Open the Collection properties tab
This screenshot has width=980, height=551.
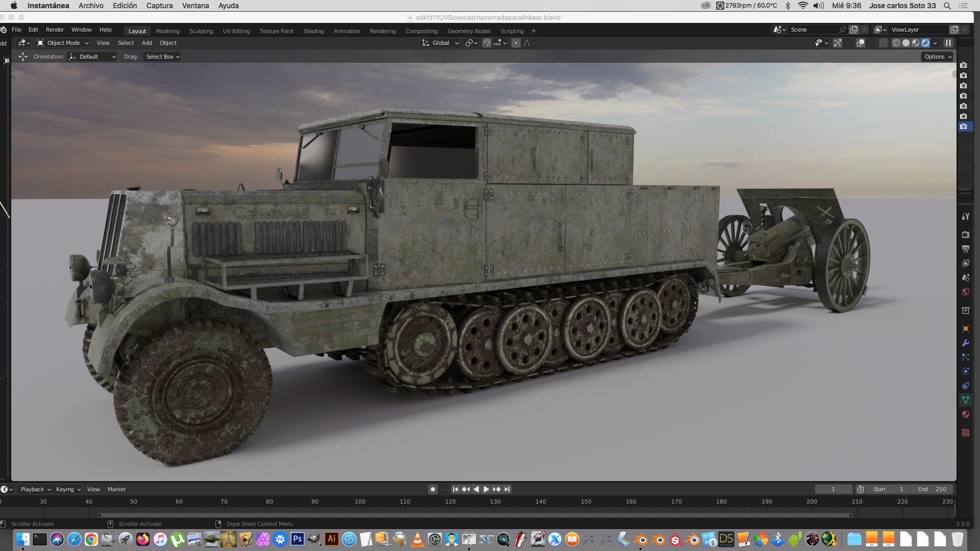965,310
